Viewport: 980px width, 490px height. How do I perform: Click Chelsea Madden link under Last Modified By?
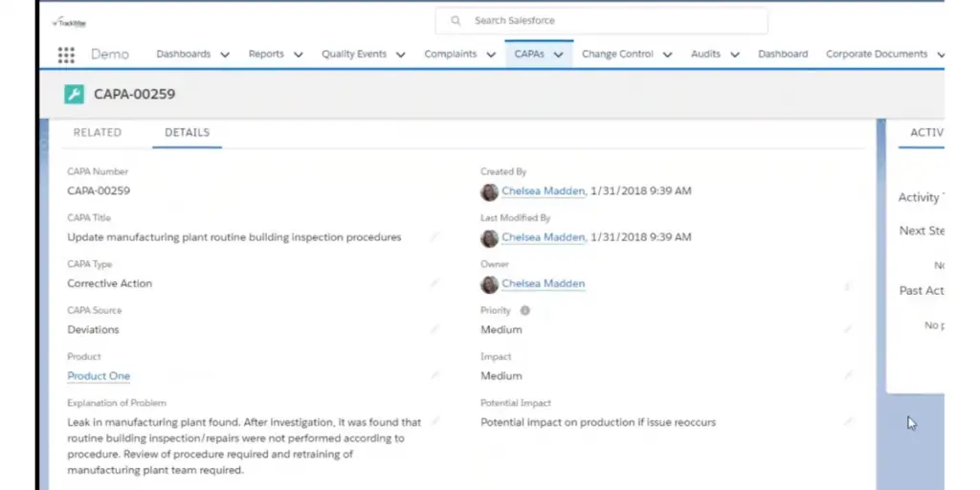pyautogui.click(x=544, y=237)
